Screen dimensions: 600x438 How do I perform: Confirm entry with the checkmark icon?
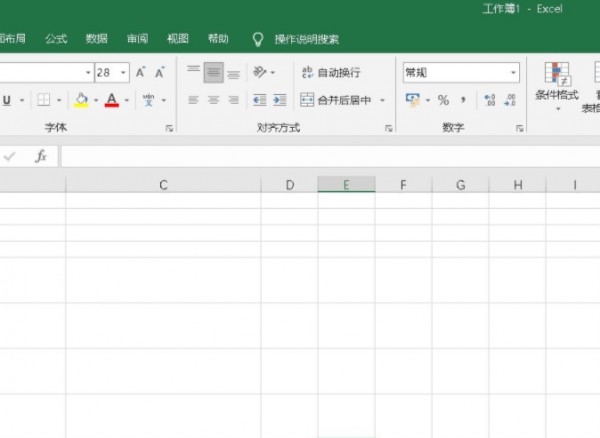coord(10,156)
